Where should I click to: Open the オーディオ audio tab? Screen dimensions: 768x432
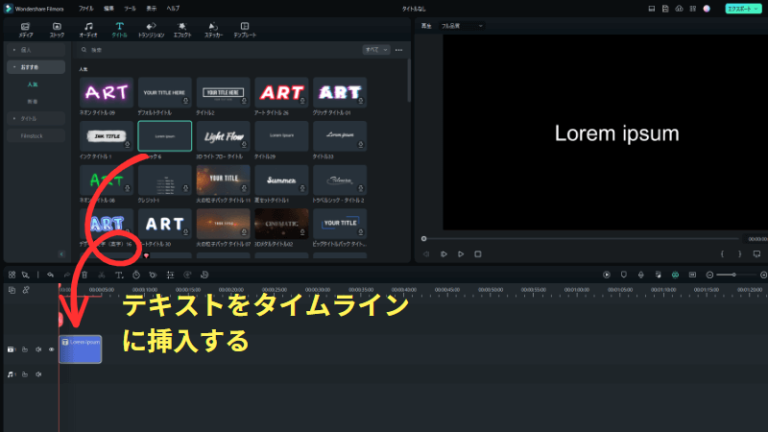[x=88, y=30]
